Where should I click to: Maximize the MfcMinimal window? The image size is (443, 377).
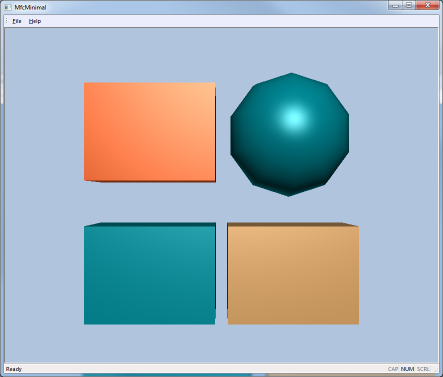click(x=409, y=5)
